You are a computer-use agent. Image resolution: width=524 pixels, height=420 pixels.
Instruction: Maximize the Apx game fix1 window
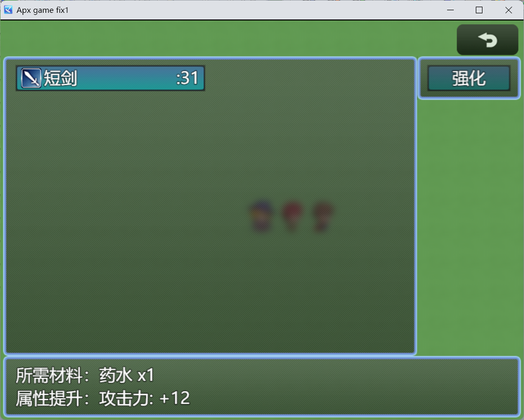(479, 10)
